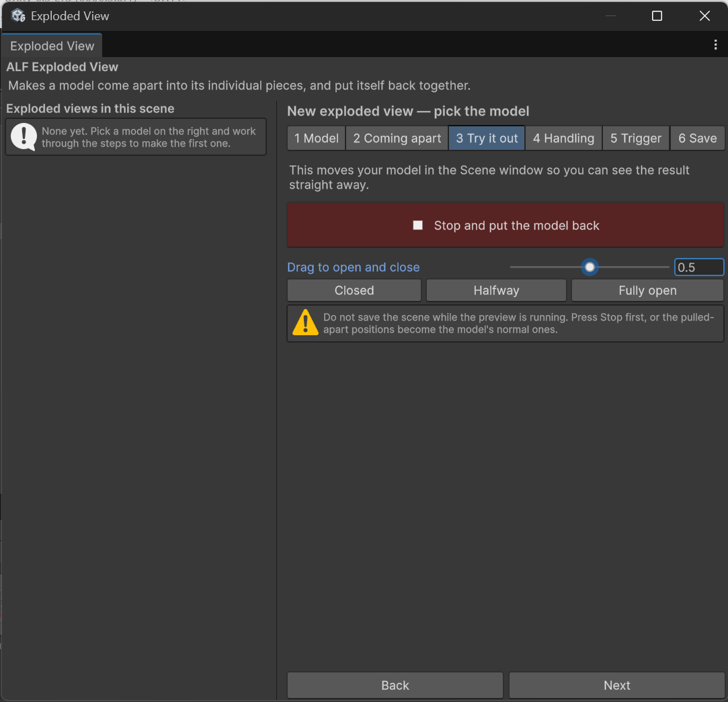The width and height of the screenshot is (728, 702).
Task: Continue with the Next button
Action: pos(616,685)
